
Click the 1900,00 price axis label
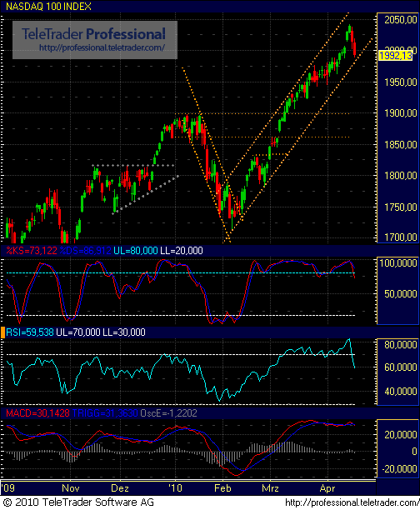pos(401,113)
